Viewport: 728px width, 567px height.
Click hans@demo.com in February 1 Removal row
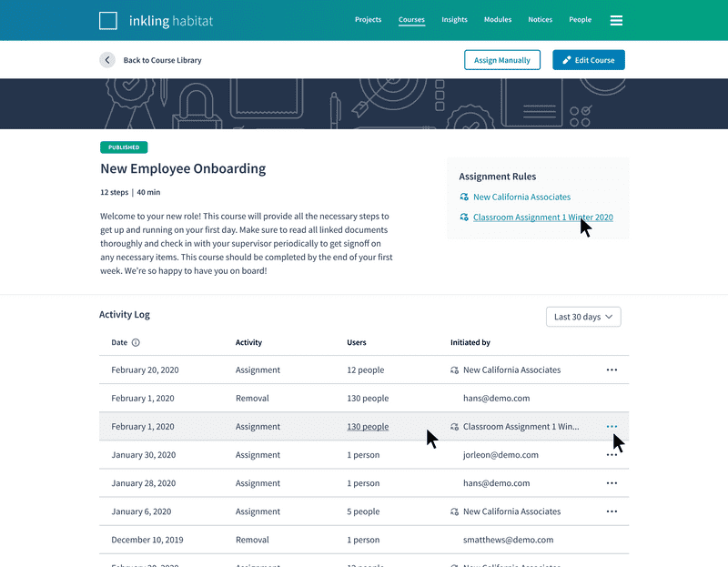pos(496,399)
